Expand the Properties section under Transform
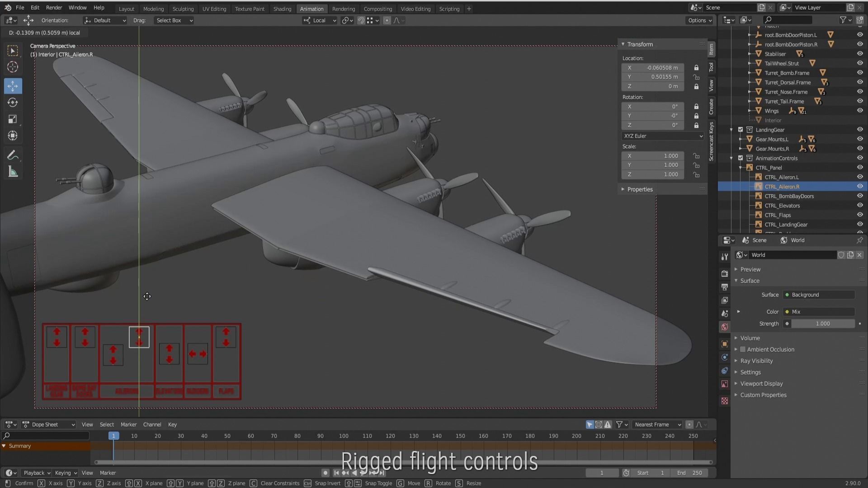Viewport: 868px width, 488px height. pyautogui.click(x=640, y=189)
